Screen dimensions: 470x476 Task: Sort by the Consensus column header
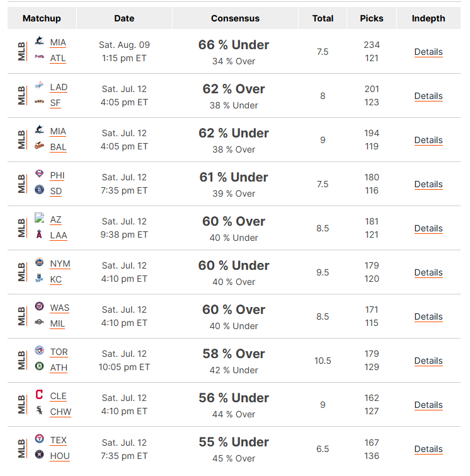click(x=235, y=18)
